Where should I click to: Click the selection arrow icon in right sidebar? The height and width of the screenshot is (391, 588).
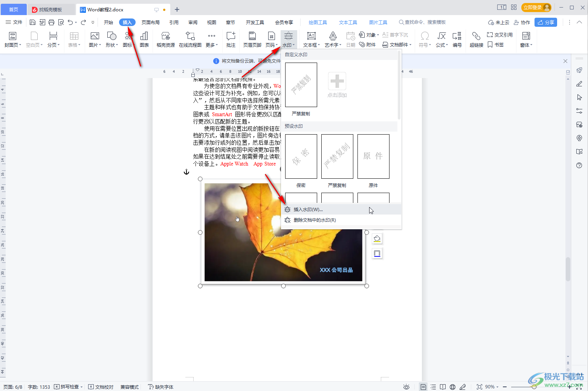tap(579, 98)
